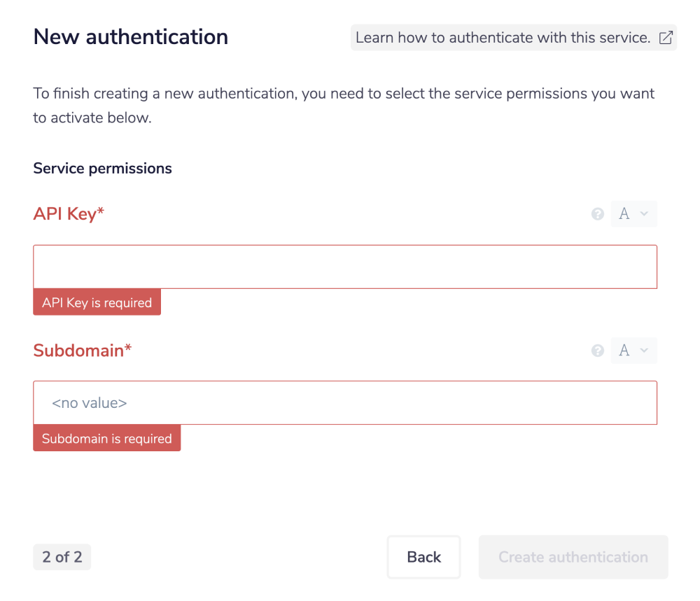Open the Subdomain question mark tooltip
The width and height of the screenshot is (700, 601).
[x=597, y=350]
